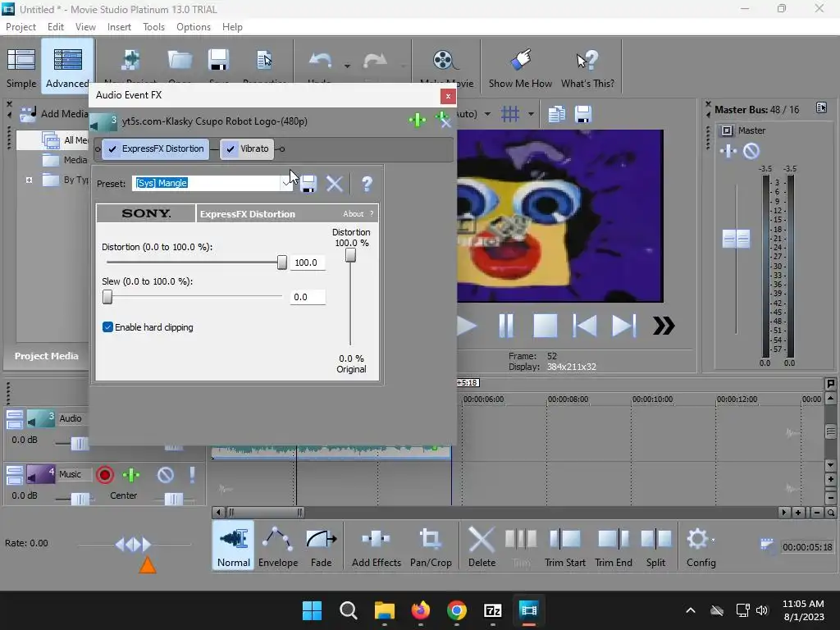Switch to Simple mode

pyautogui.click(x=21, y=66)
